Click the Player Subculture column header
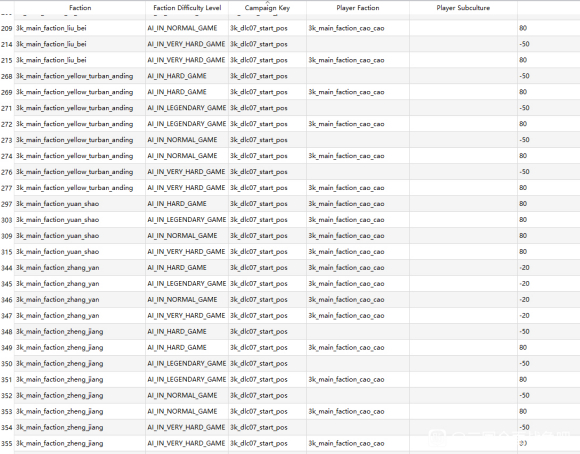This screenshot has width=580, height=454. pos(463,8)
